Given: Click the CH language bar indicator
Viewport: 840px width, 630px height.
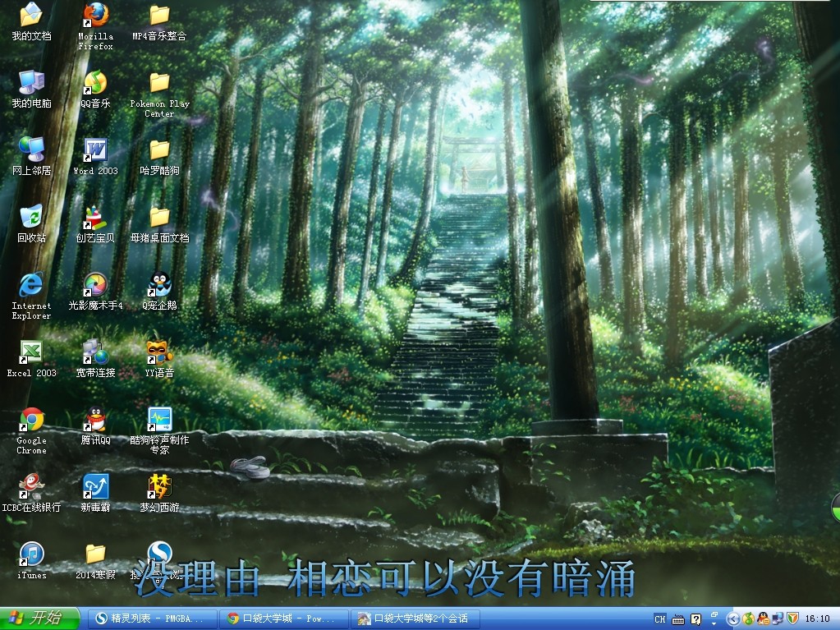Looking at the screenshot, I should pyautogui.click(x=660, y=619).
